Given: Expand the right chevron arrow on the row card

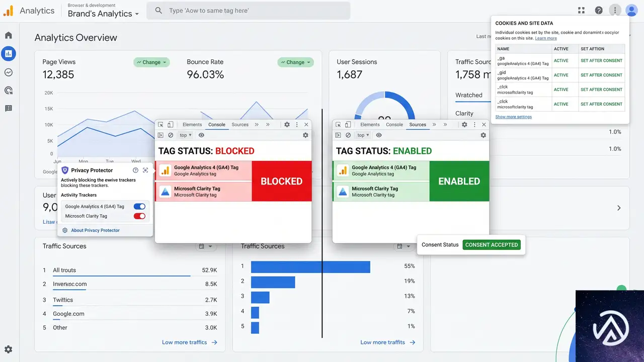Looking at the screenshot, I should tap(619, 208).
